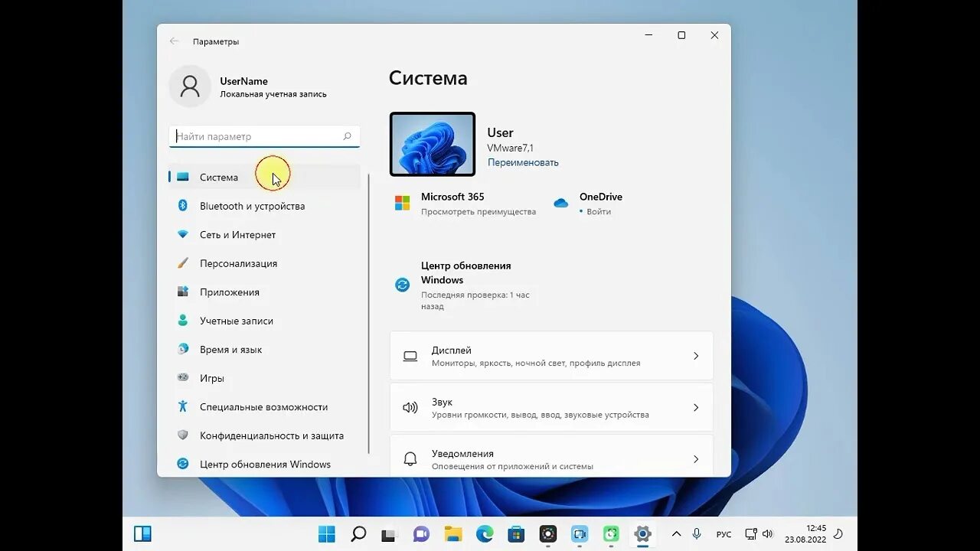The image size is (980, 551).
Task: Open Приложения section
Action: pos(264,292)
